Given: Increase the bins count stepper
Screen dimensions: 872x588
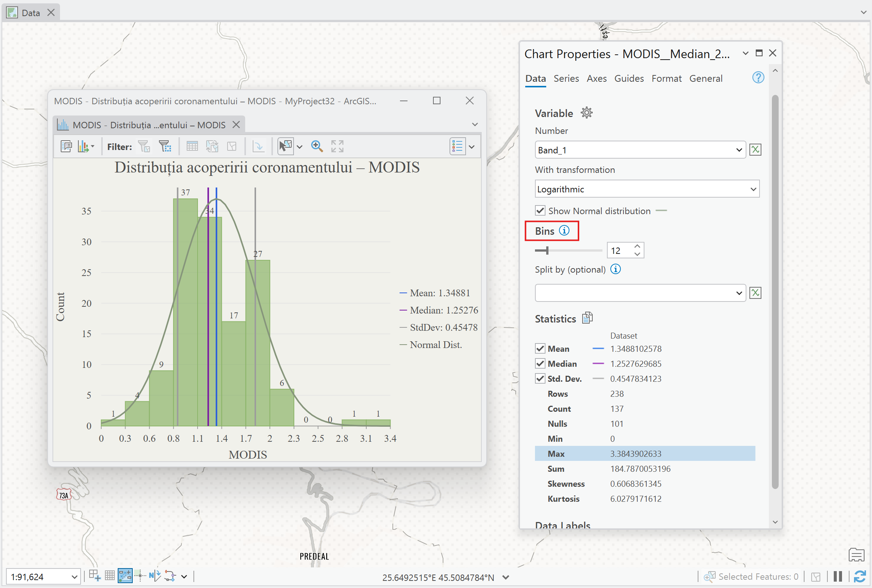Looking at the screenshot, I should point(637,246).
